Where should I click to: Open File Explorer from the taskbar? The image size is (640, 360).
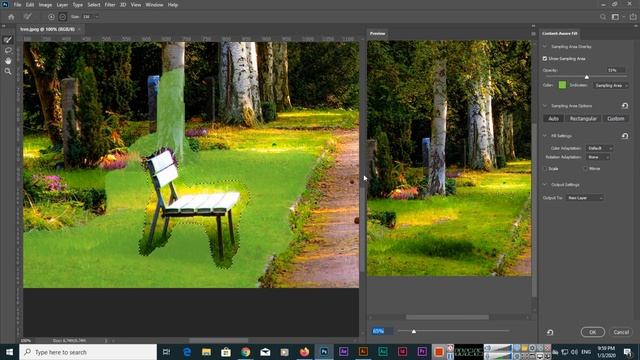pos(206,352)
